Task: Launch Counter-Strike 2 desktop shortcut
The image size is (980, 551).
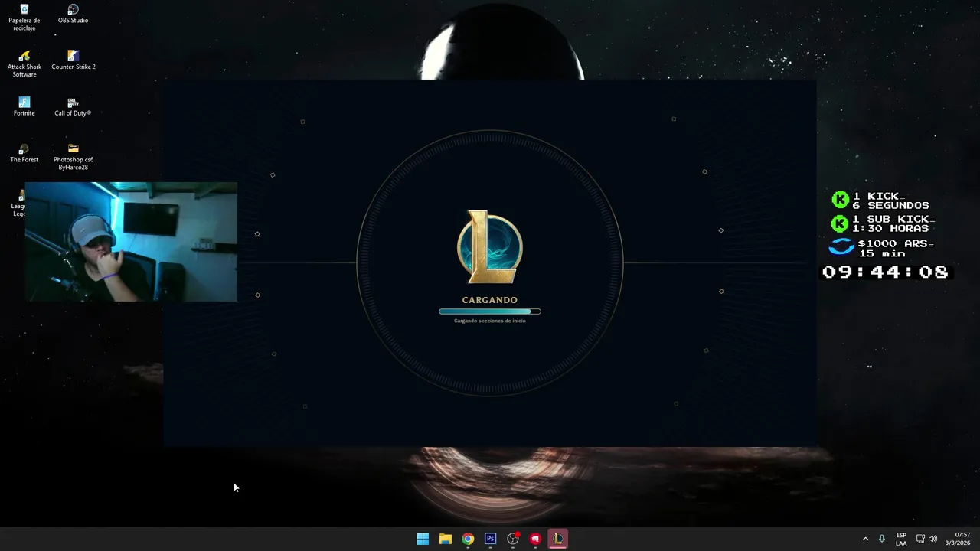Action: point(73,60)
